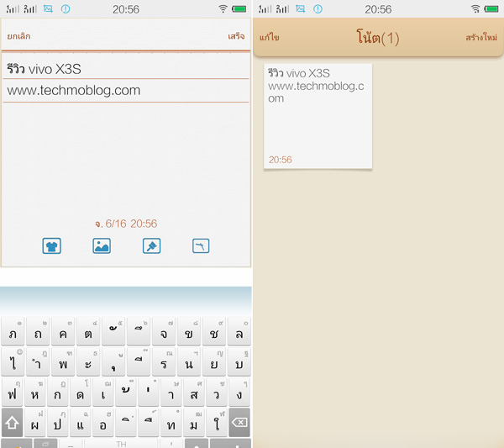Image resolution: width=504 pixels, height=448 pixels.
Task: Open the รีวิว vivo X3S note card
Action: pos(318,116)
